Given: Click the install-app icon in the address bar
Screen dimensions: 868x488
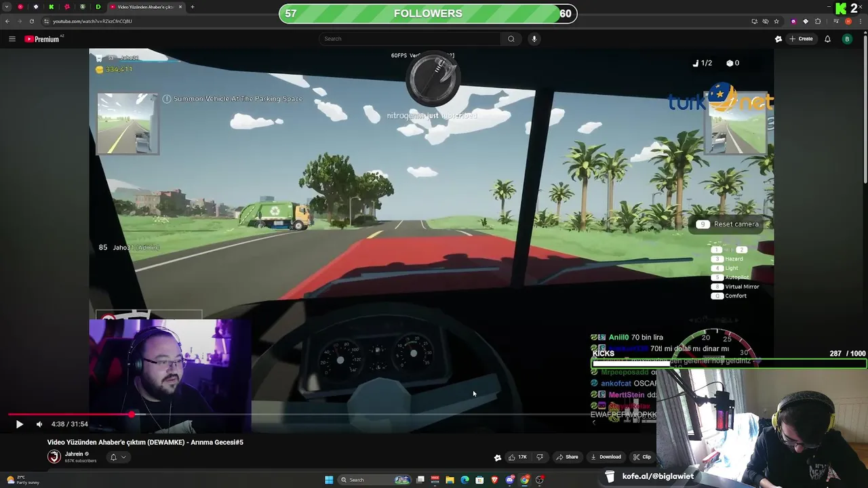Looking at the screenshot, I should pos(754,21).
